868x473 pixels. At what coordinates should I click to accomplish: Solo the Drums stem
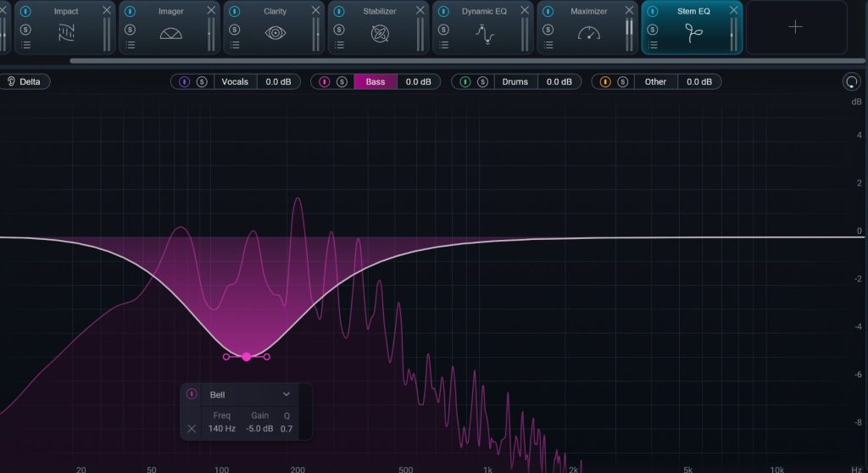[x=482, y=82]
